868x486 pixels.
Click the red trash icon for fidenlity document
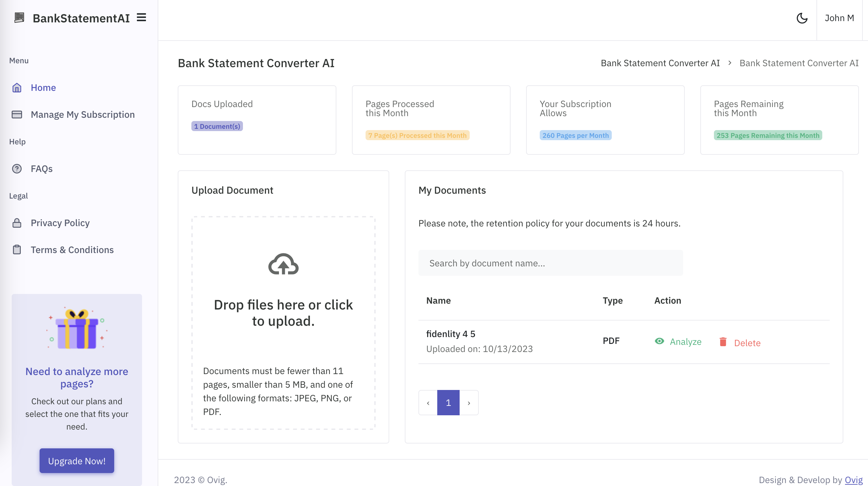(x=723, y=342)
